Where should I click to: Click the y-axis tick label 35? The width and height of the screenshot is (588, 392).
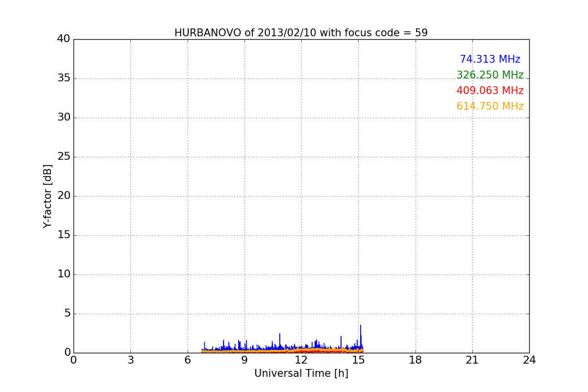(x=64, y=78)
